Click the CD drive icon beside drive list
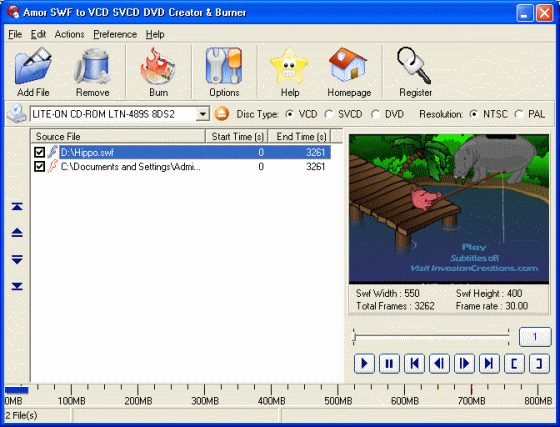The width and height of the screenshot is (560, 427). (17, 114)
